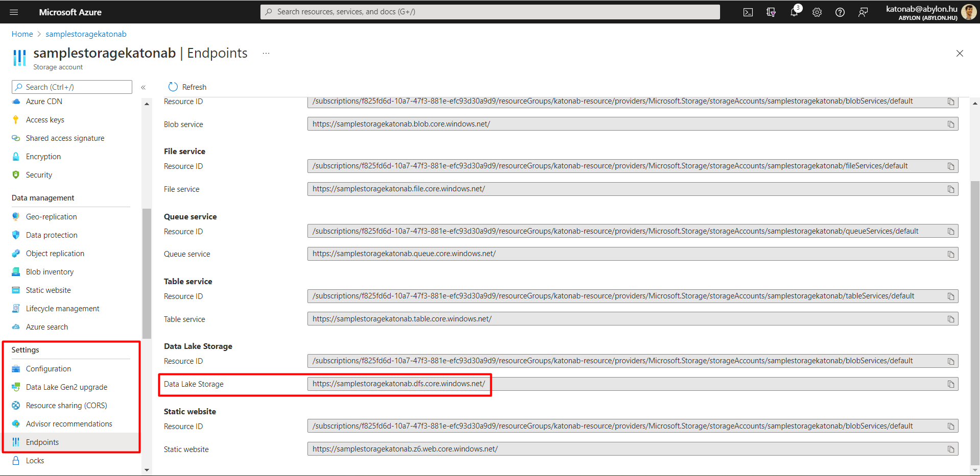Copy the Data Lake Storage endpoint URL
Image resolution: width=980 pixels, height=476 pixels.
point(951,384)
